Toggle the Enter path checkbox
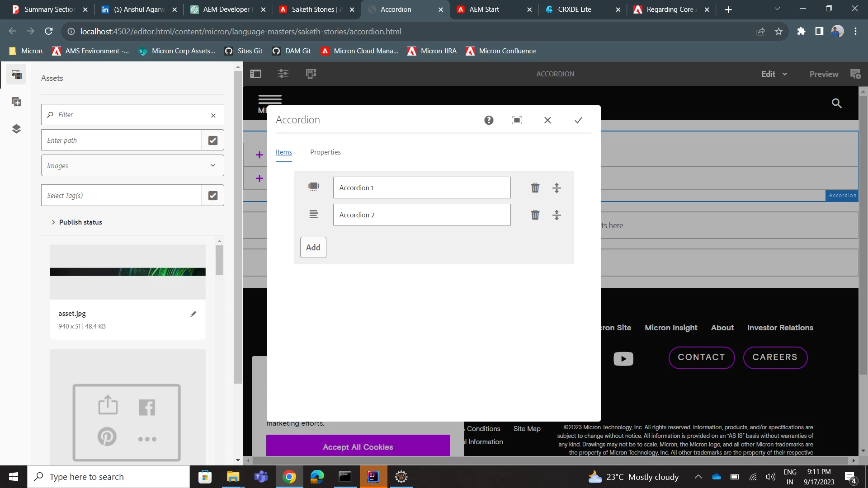 pos(213,141)
